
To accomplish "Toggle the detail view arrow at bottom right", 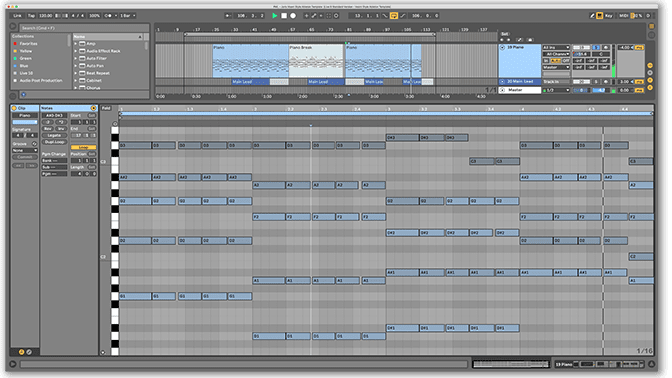I will point(651,364).
